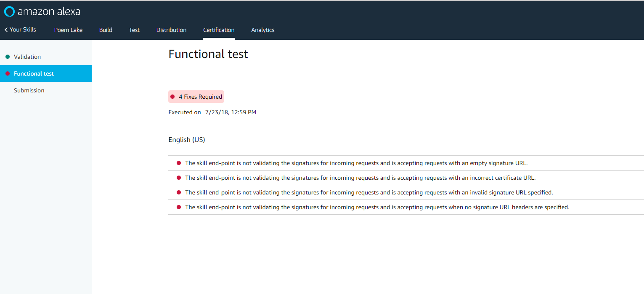644x294 pixels.
Task: Select the no signature URL headers error
Action: coord(406,207)
